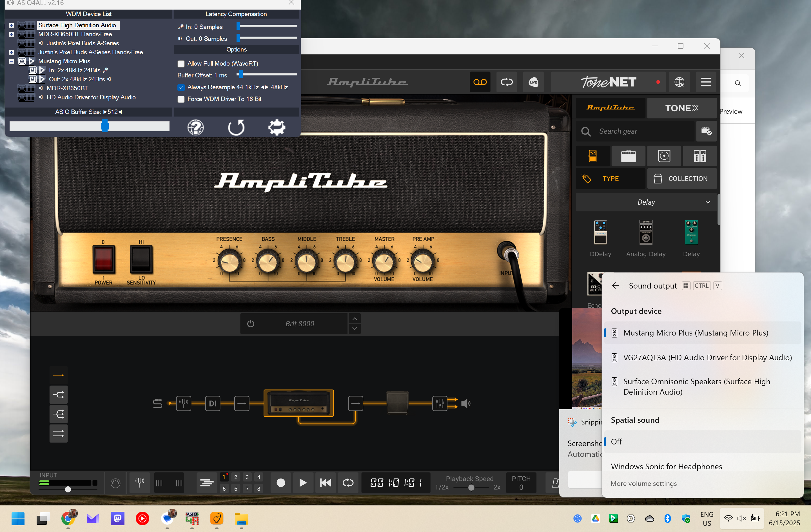Viewport: 811px width, 532px height.
Task: Select the amplifier gear category icon
Action: [628, 156]
